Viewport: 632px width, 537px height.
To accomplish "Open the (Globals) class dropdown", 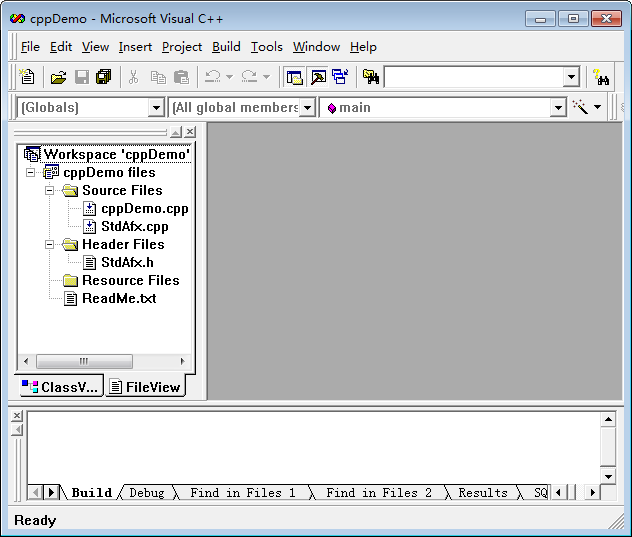I will (156, 108).
